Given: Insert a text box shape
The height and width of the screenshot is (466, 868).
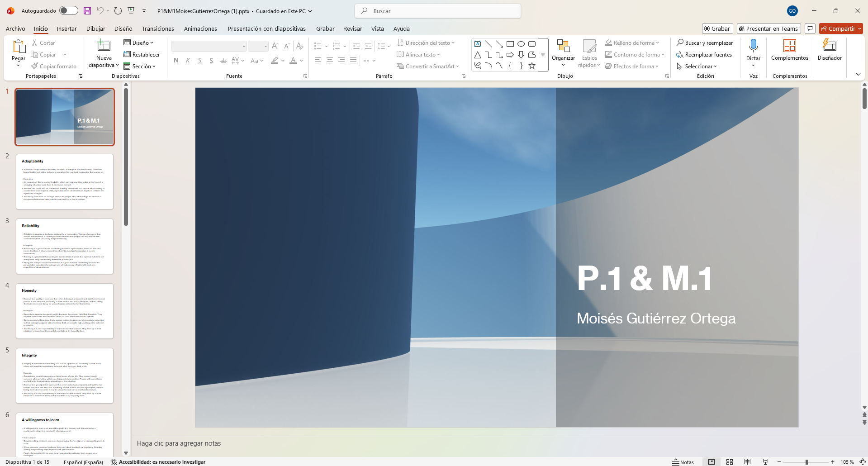Looking at the screenshot, I should tap(478, 44).
